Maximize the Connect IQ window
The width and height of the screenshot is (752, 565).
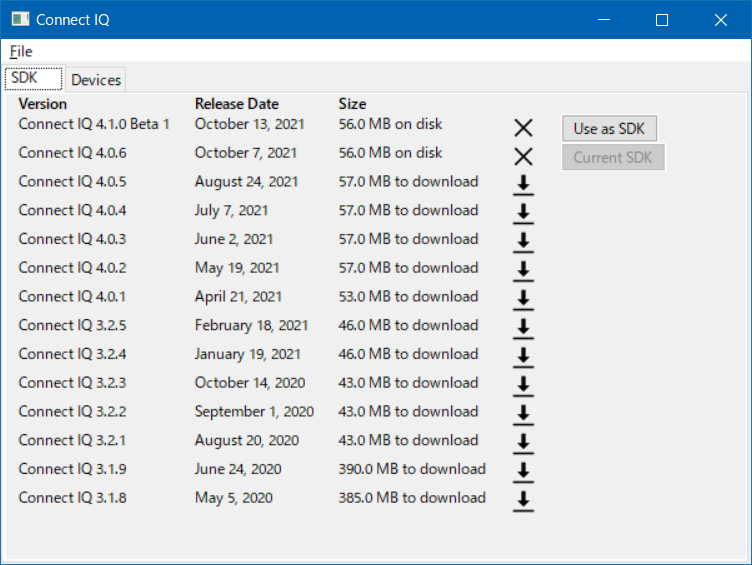[x=662, y=20]
